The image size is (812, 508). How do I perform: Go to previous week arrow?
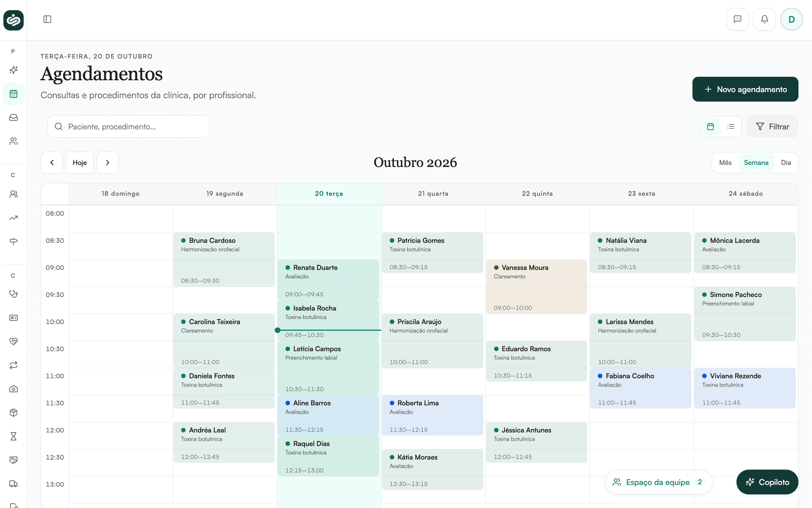[52, 163]
